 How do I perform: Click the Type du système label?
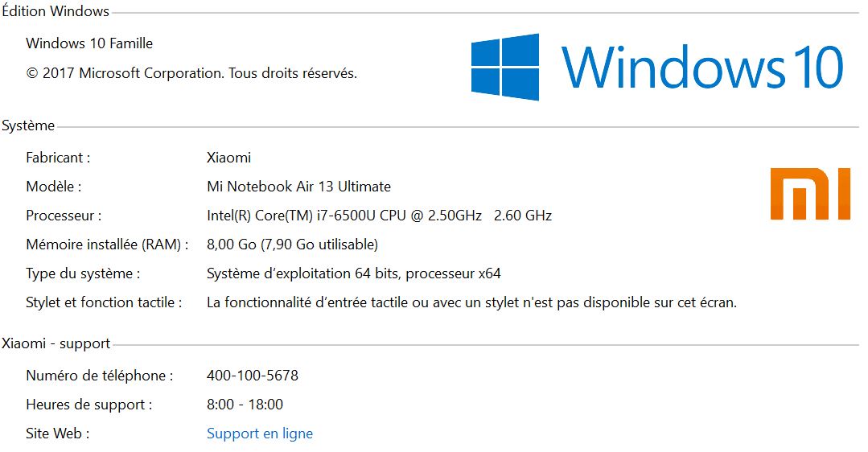pos(83,274)
